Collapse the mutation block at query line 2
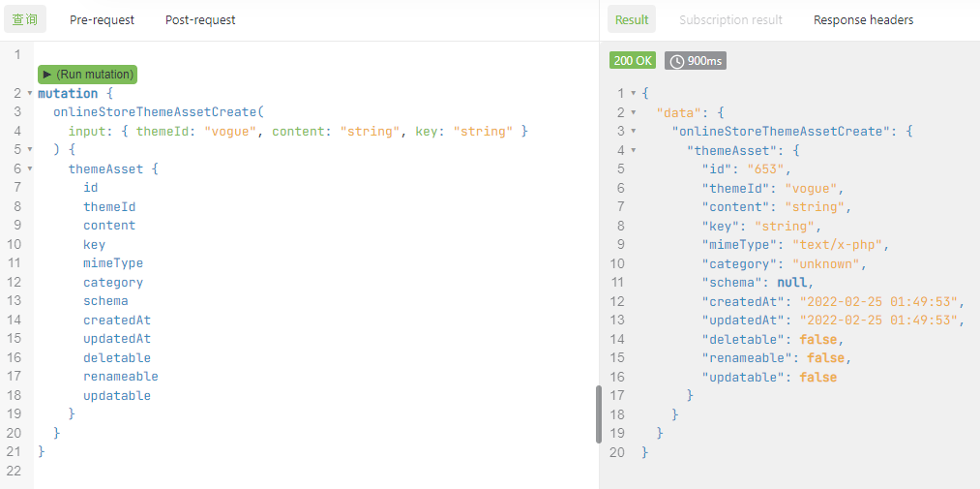 (29, 94)
